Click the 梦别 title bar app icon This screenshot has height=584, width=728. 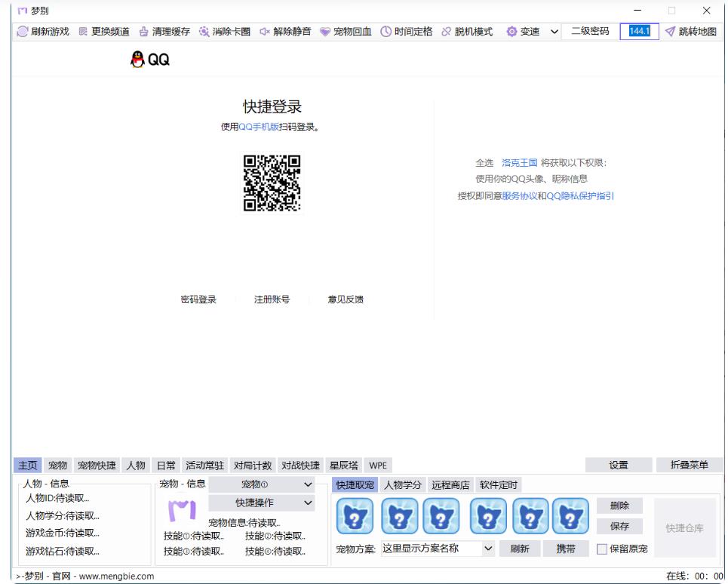coord(23,11)
